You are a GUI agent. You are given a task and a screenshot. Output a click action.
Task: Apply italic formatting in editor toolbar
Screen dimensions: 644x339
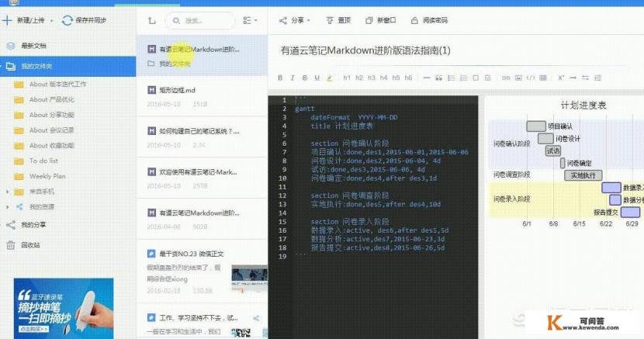point(293,78)
